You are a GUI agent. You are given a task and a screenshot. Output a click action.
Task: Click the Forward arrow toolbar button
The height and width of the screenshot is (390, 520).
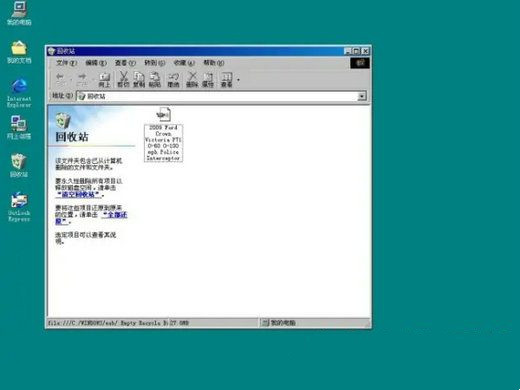click(82, 79)
